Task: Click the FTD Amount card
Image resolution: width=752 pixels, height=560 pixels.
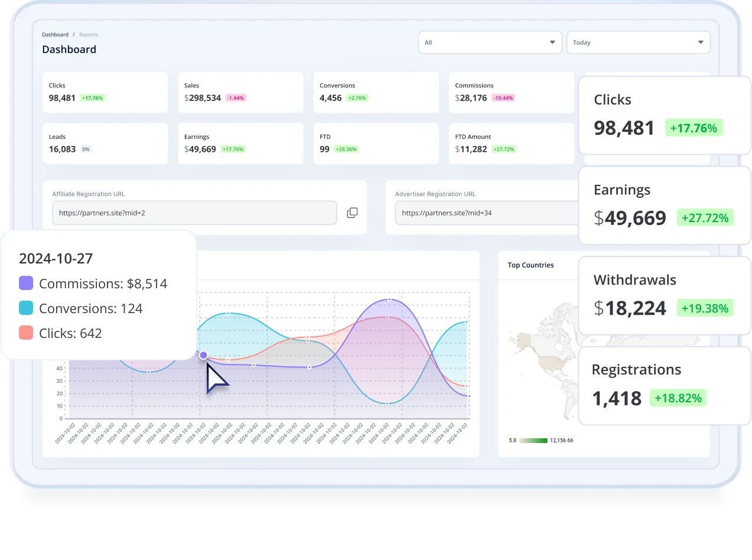Action: (512, 144)
